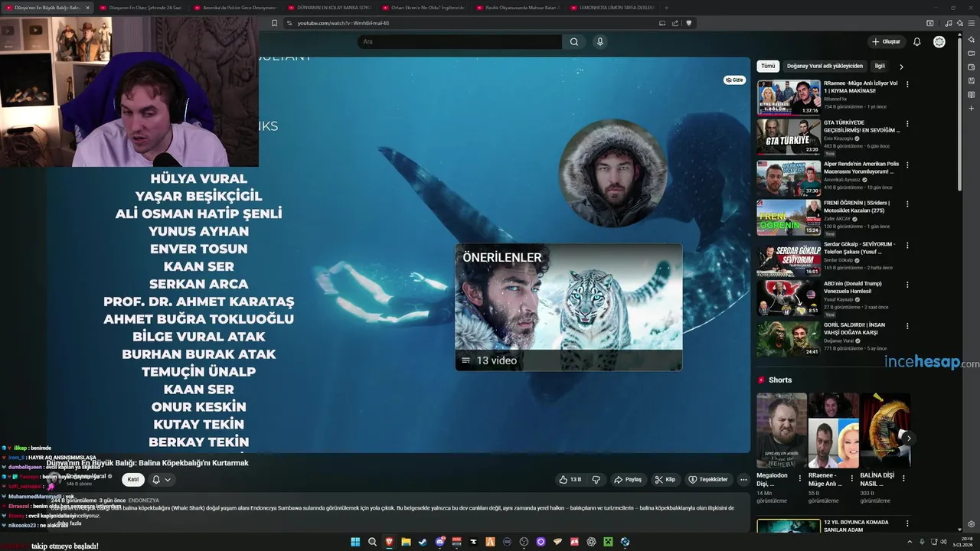Click the like button showing 13 B
Screen dimensions: 980x551
570,479
